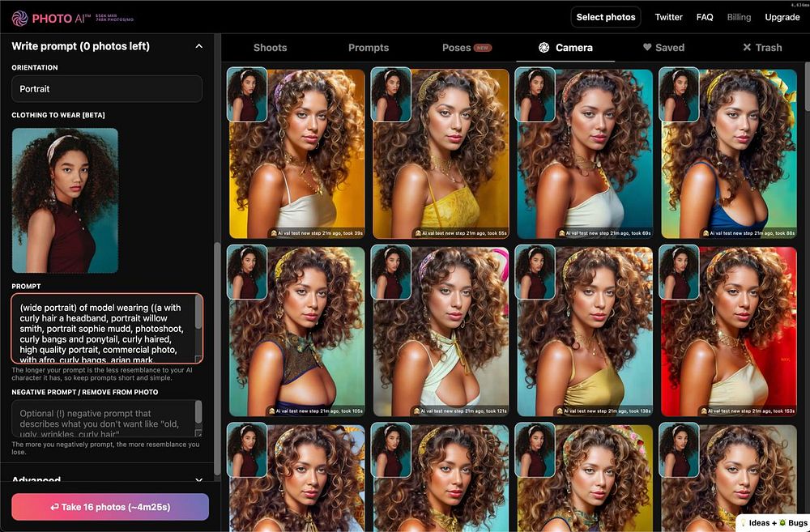Click the source inset thumbnail on the red-background photo
Image resolution: width=810 pixels, height=532 pixels.
click(679, 272)
